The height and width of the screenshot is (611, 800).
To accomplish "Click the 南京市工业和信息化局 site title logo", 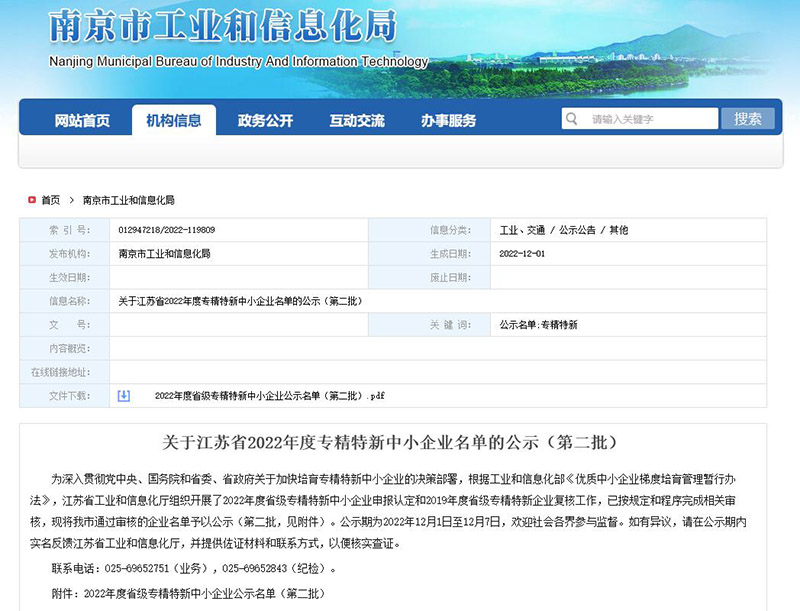I will (222, 28).
